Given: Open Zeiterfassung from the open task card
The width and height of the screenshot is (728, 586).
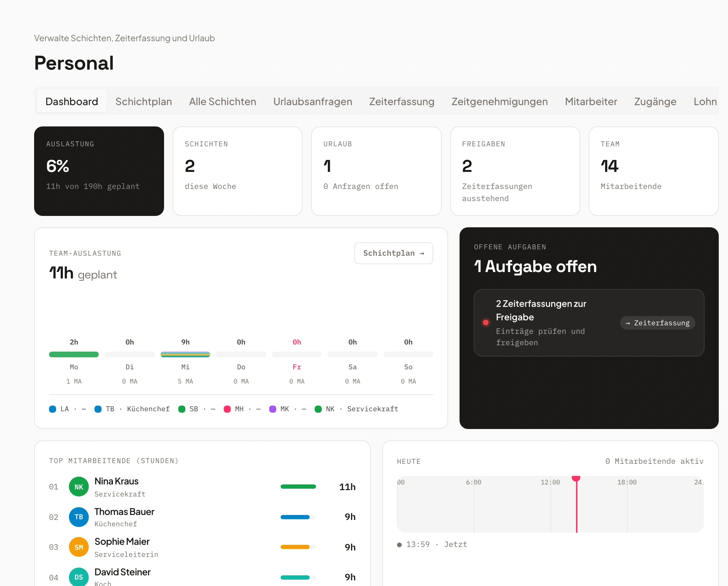Looking at the screenshot, I should pos(657,323).
